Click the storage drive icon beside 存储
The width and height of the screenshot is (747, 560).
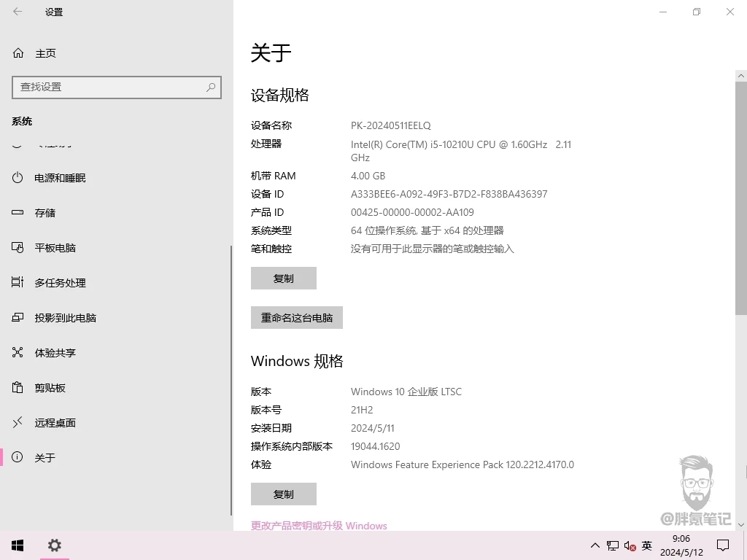point(18,212)
